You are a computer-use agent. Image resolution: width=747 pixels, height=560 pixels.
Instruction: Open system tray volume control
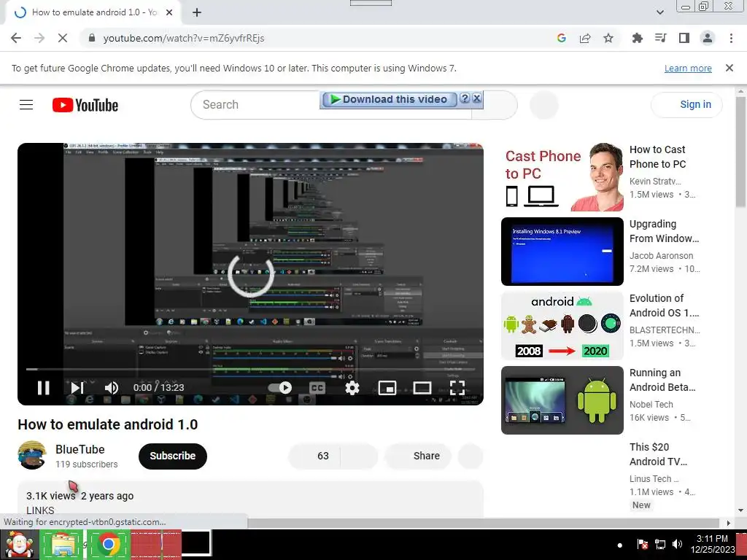677,544
